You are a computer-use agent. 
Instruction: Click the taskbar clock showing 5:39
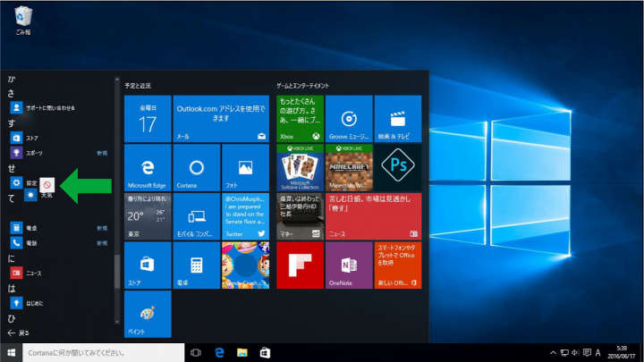pos(622,352)
